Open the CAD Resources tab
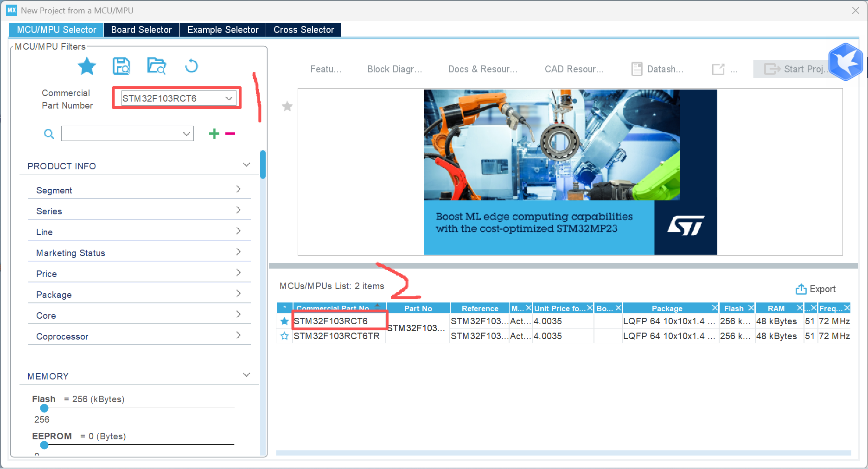The height and width of the screenshot is (469, 868). pyautogui.click(x=574, y=69)
